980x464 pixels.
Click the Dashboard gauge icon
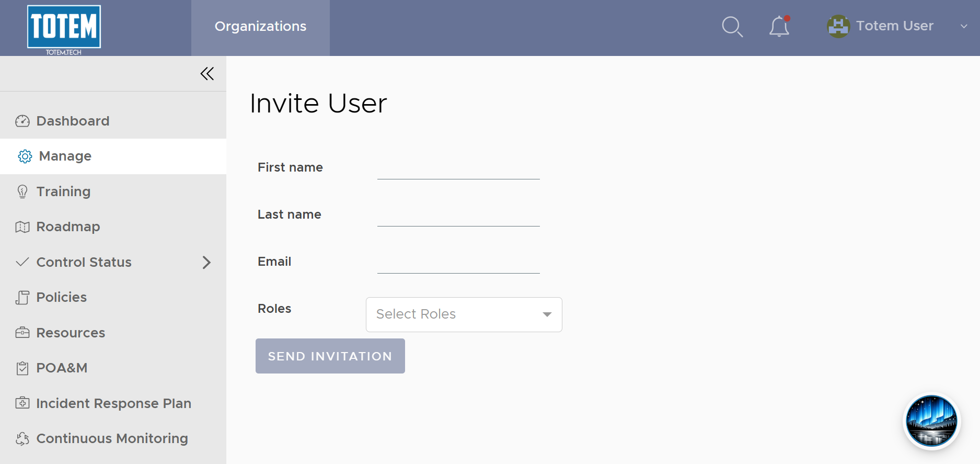point(22,121)
